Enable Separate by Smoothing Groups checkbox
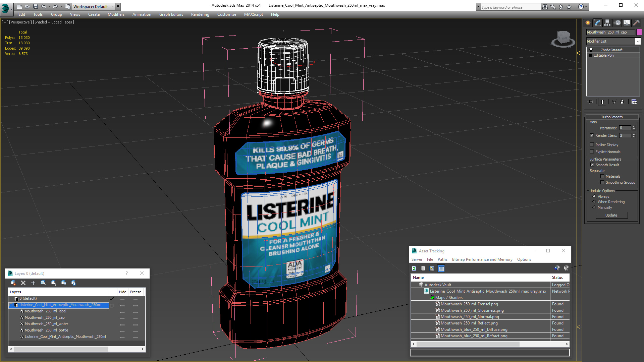Screen dimensions: 644x362 click(602, 182)
